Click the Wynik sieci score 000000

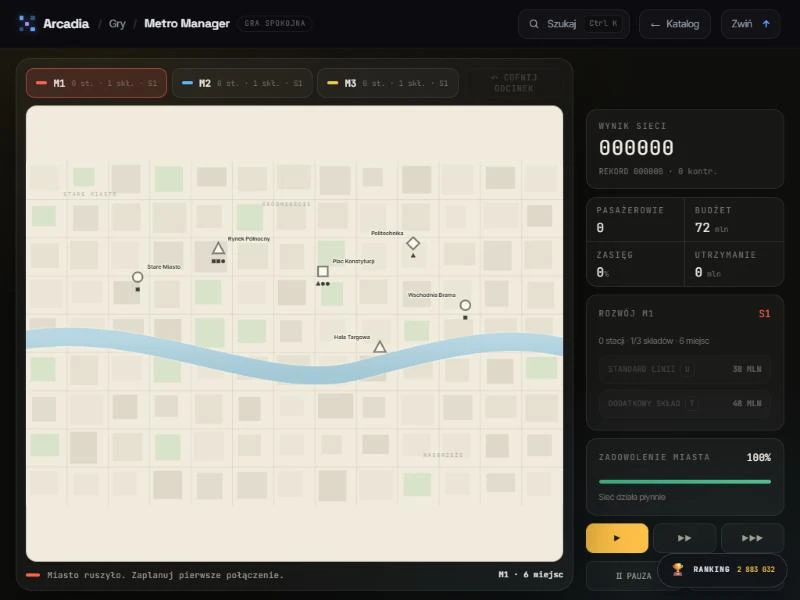tap(636, 148)
